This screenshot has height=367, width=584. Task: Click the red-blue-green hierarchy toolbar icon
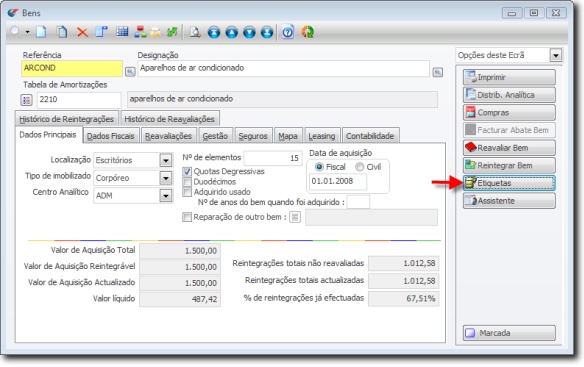140,32
